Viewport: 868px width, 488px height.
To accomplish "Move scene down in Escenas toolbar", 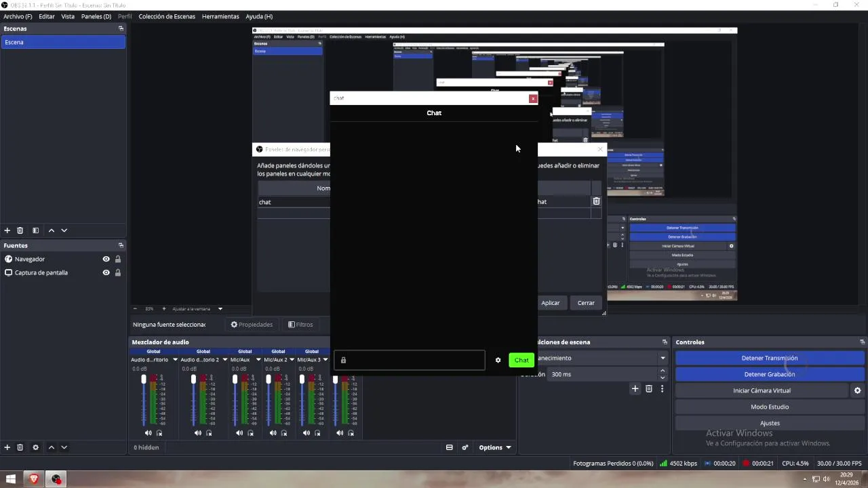I will [64, 230].
